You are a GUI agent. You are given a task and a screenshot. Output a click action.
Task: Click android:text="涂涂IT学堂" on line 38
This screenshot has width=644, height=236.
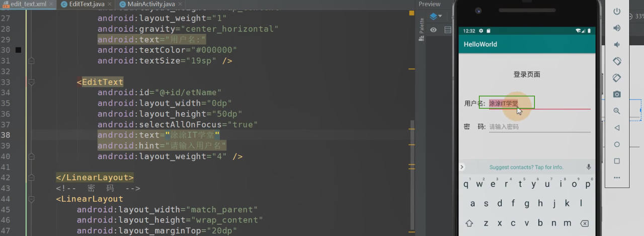coord(158,135)
